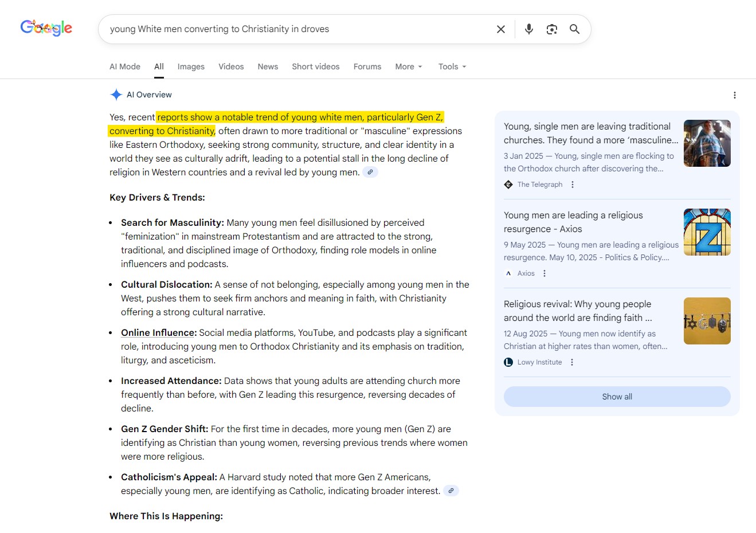Image resolution: width=756 pixels, height=533 pixels.
Task: Open the News tab
Action: 268,66
